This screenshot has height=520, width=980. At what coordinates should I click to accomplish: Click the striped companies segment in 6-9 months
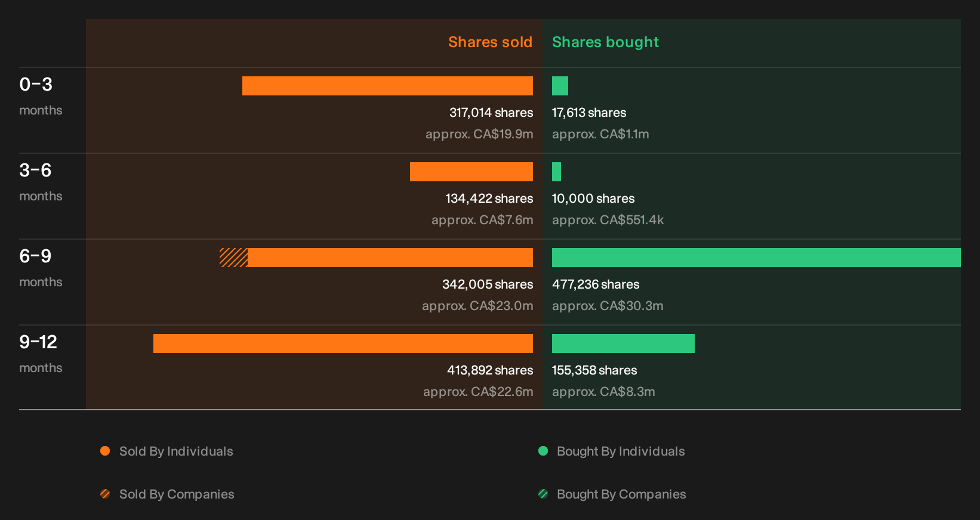tap(233, 258)
